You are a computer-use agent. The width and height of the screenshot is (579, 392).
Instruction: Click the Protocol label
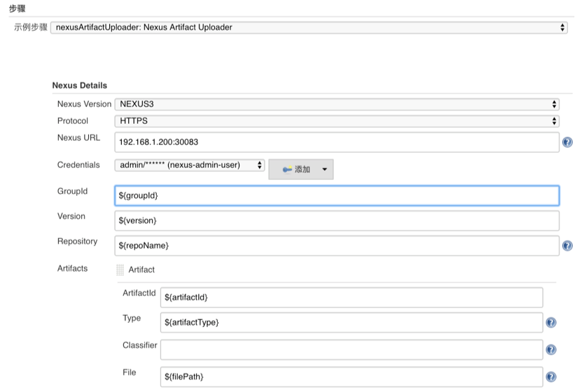73,121
